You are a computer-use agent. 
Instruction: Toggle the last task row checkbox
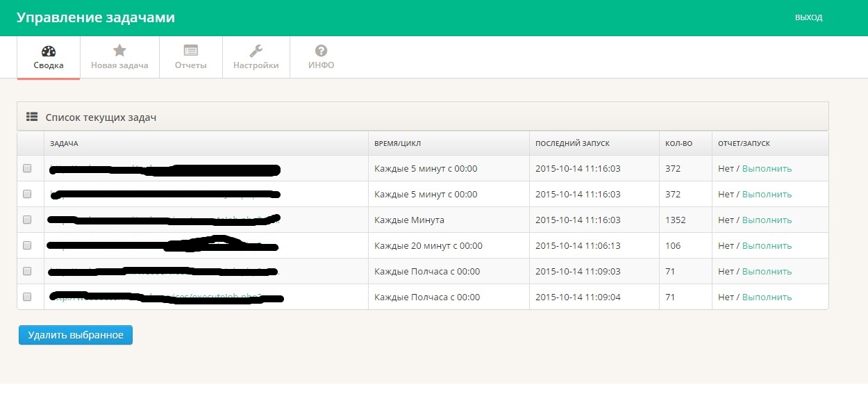point(27,297)
